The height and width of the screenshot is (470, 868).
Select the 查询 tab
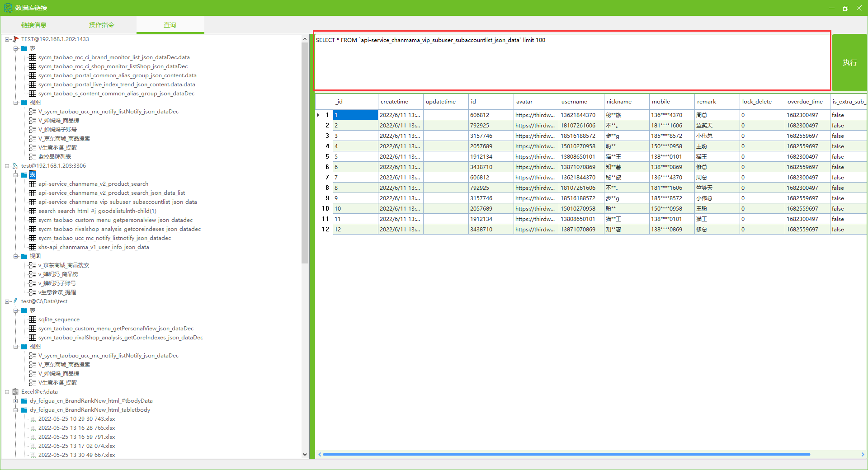coord(170,25)
